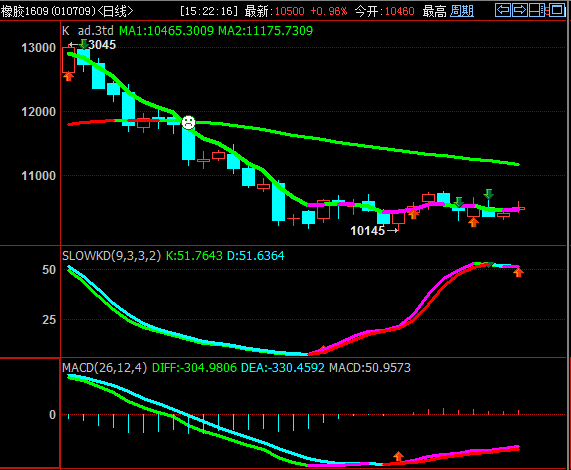The image size is (571, 470).
Task: Select orange buy arrow in MACD panel
Action: pos(398,456)
